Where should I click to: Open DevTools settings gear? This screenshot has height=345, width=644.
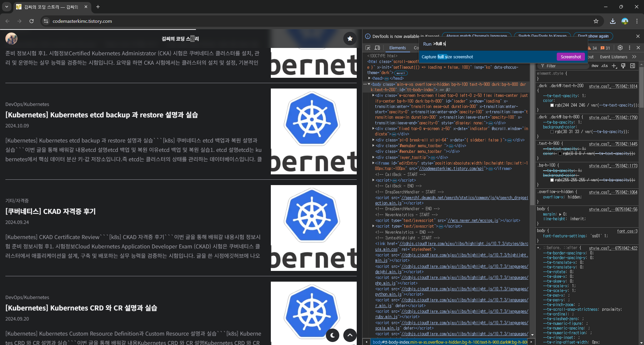tap(620, 48)
